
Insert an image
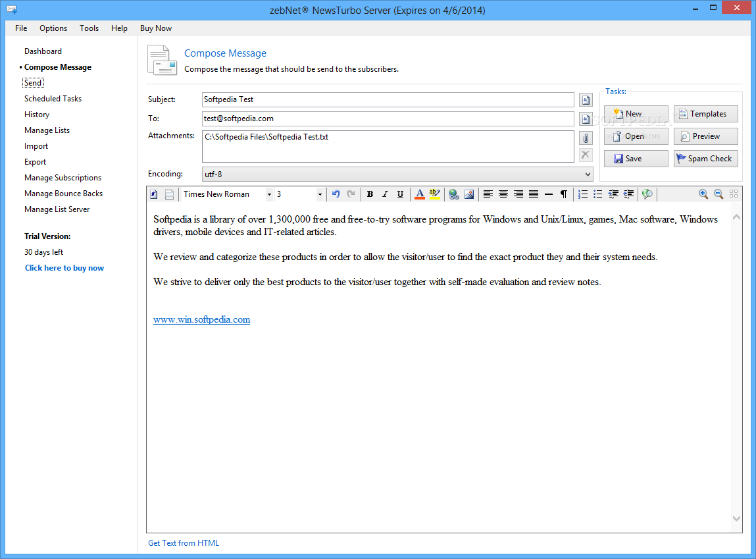(x=469, y=194)
